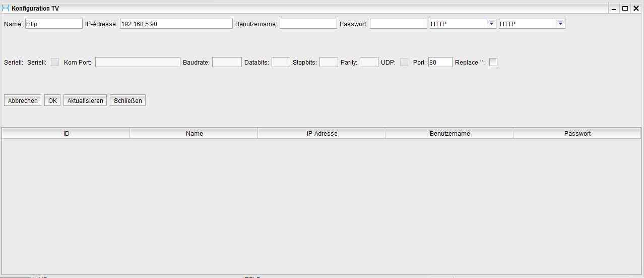Click the IP-Adresse text field
644x278 pixels.
(176, 24)
